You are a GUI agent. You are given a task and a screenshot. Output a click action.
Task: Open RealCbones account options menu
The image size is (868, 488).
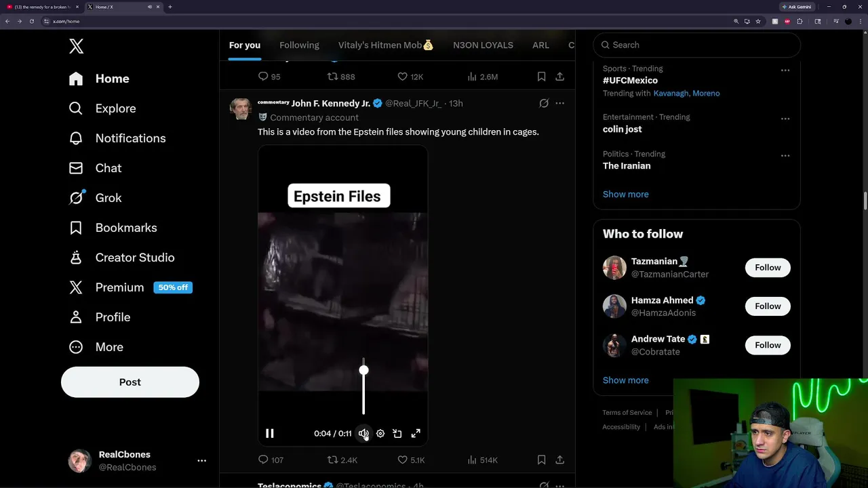click(201, 461)
